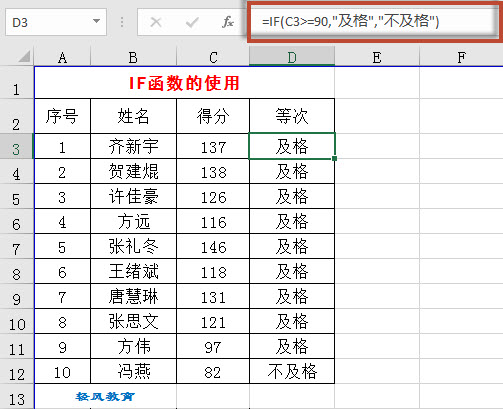Select column B header
The width and height of the screenshot is (503, 409).
pyautogui.click(x=133, y=57)
